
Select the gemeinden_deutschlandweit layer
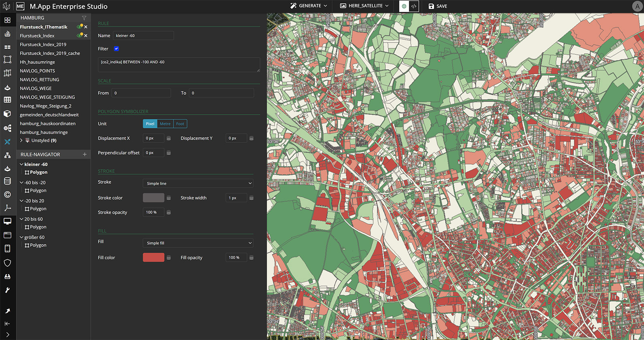click(49, 115)
